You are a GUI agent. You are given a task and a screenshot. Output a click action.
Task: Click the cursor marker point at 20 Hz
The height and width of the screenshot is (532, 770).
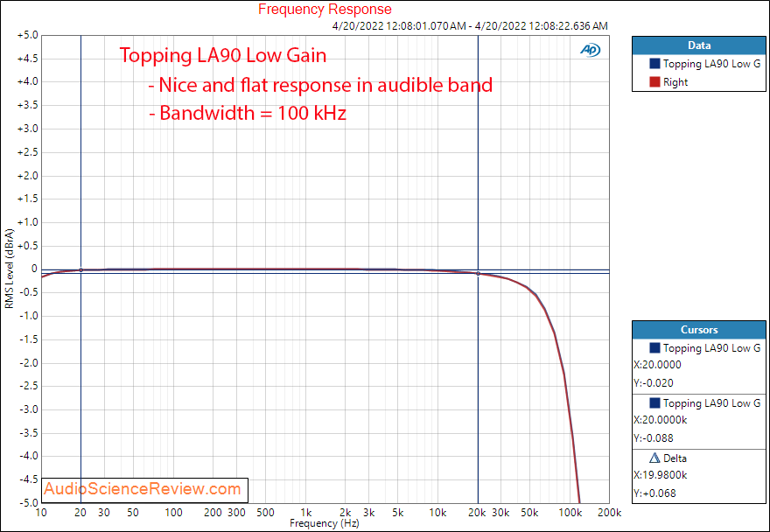click(81, 270)
